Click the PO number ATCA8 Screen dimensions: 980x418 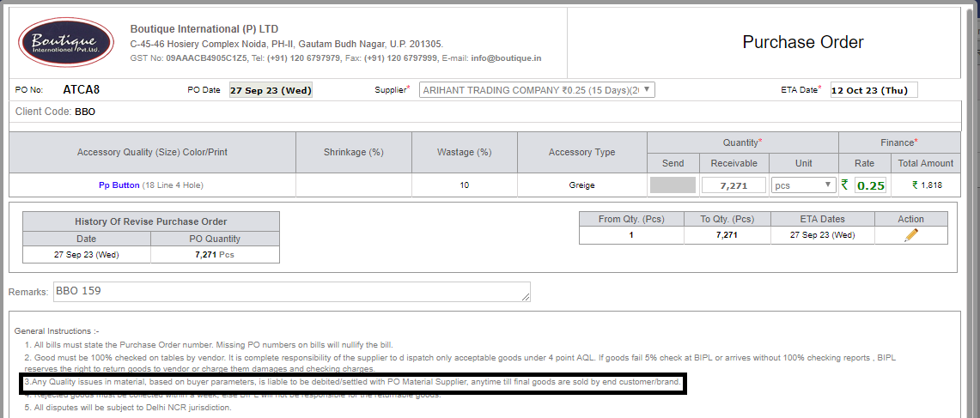click(82, 89)
